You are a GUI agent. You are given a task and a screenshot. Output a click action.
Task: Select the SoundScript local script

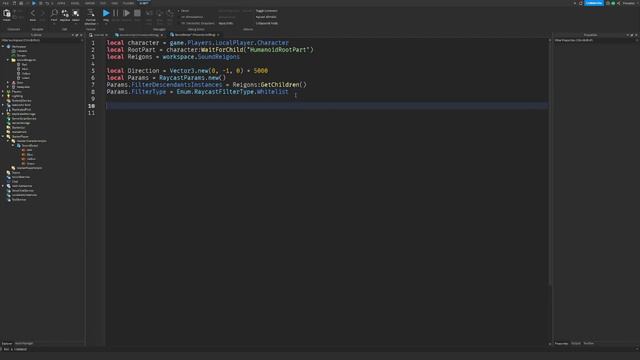click(x=29, y=145)
